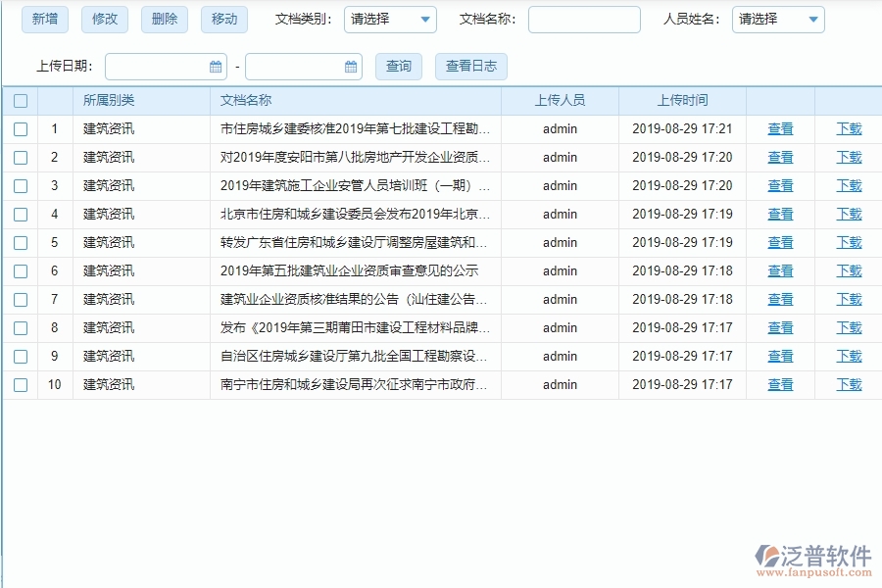Open the end upload date calendar picker
The height and width of the screenshot is (588, 882).
tap(351, 66)
